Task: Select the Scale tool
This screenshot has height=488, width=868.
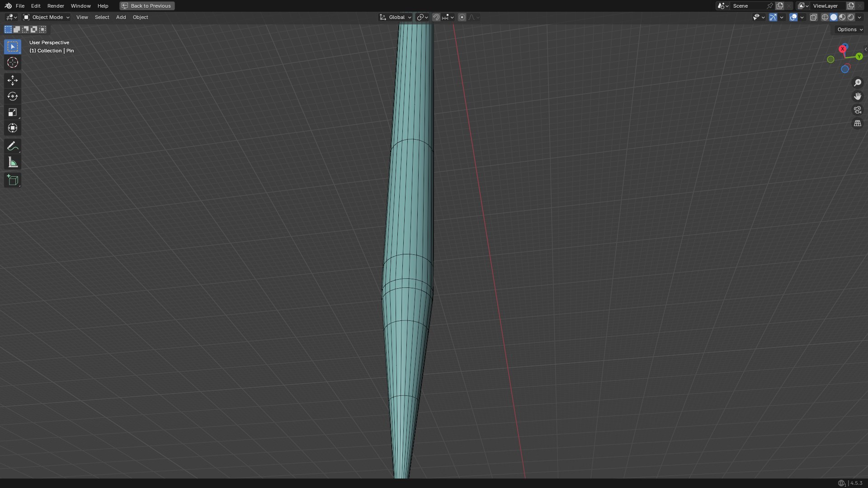Action: pos(13,112)
